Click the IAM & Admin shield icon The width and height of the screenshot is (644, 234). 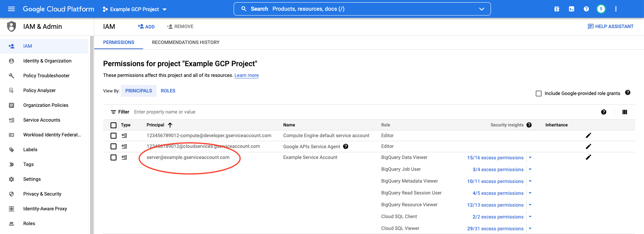click(11, 27)
